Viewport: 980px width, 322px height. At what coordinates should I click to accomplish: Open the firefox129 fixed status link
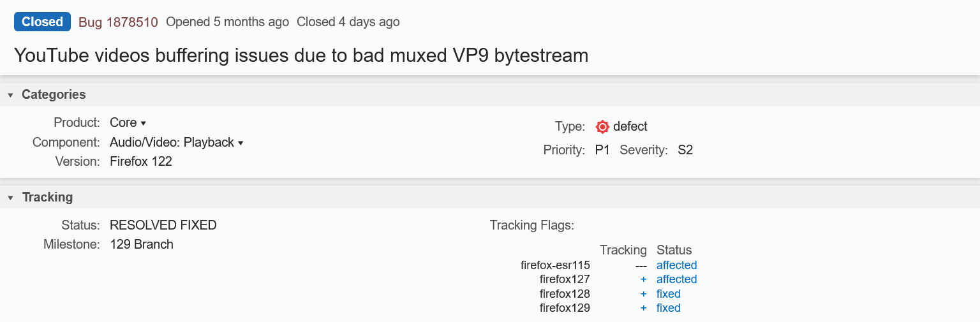click(668, 308)
